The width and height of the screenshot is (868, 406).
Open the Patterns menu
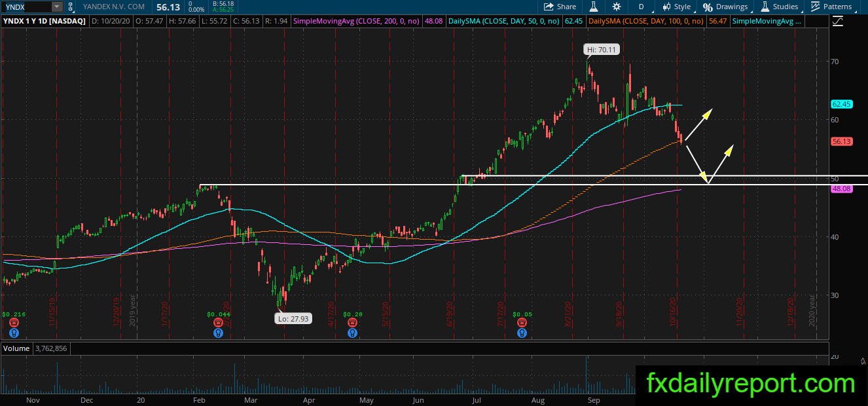click(x=831, y=7)
